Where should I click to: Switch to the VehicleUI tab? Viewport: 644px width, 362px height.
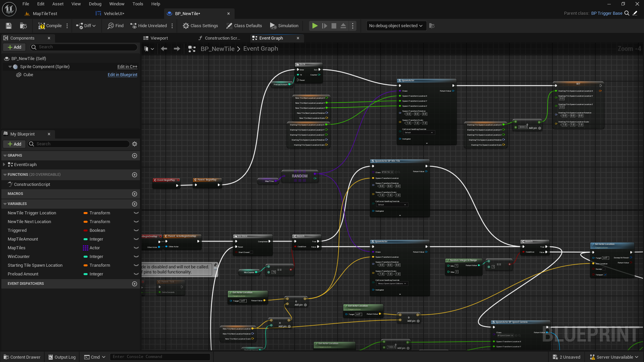pyautogui.click(x=114, y=14)
